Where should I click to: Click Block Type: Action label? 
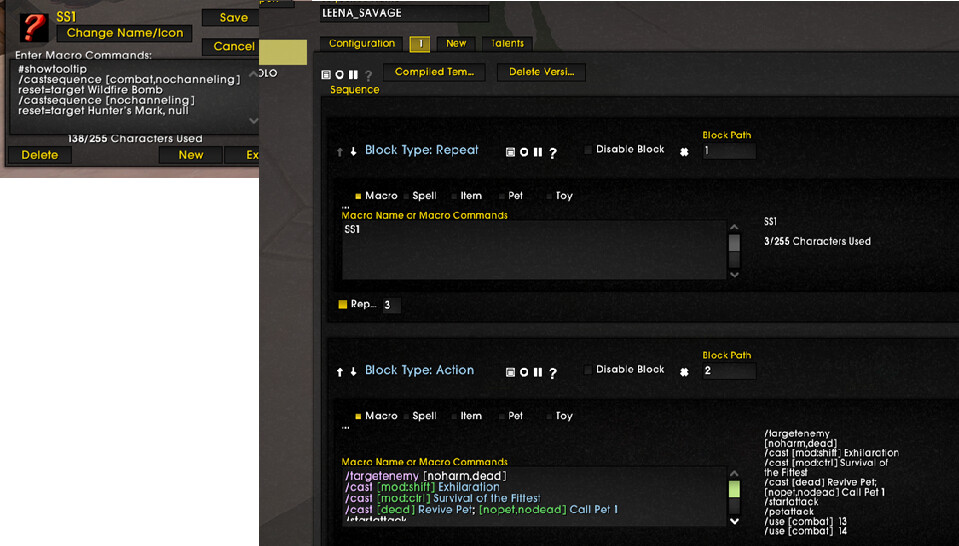pos(419,371)
